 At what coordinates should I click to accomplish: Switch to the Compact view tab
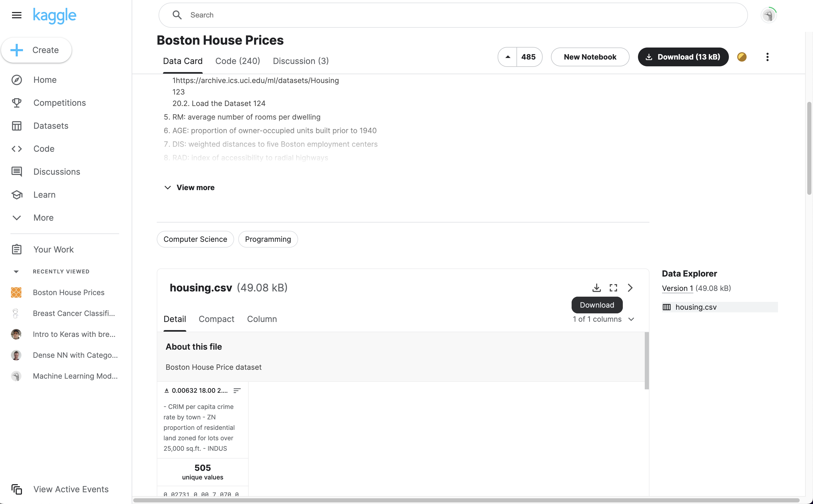(216, 319)
